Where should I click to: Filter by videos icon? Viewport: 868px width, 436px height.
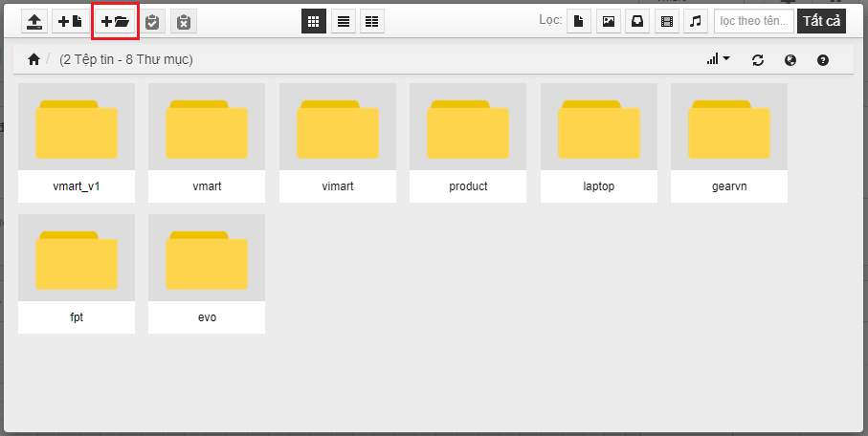667,22
